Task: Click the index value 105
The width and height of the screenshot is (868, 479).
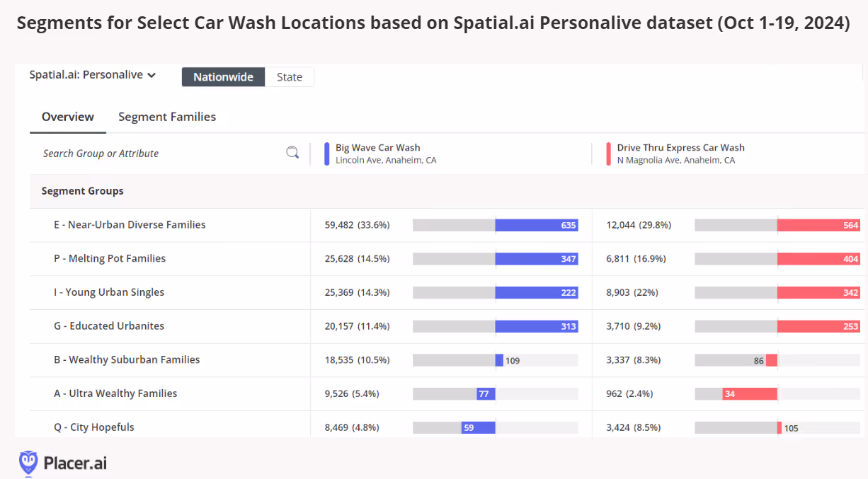Action: pos(791,428)
